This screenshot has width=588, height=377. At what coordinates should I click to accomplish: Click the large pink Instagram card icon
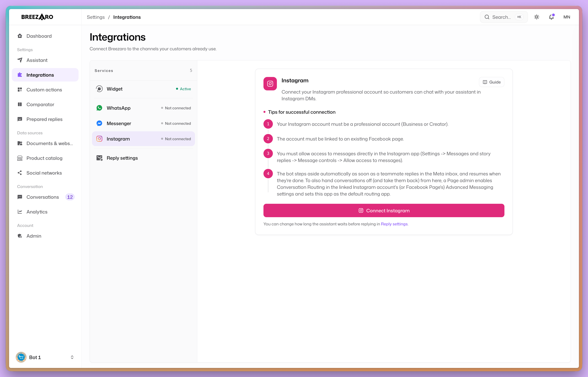(270, 84)
